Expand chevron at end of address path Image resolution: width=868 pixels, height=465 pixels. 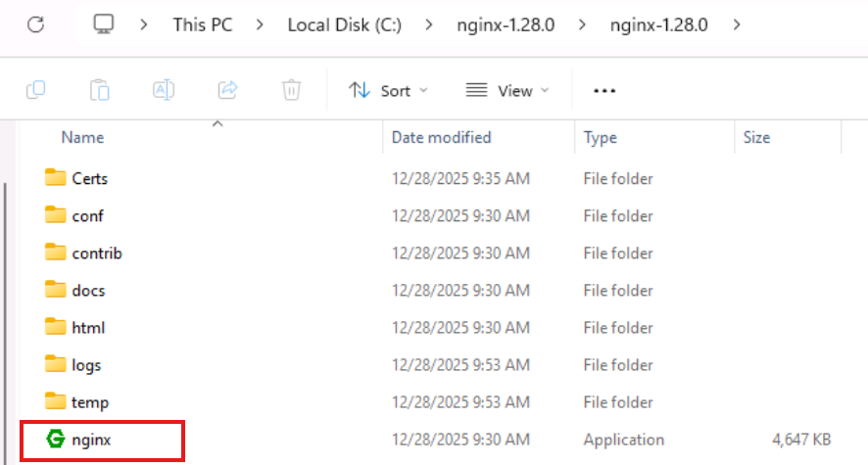pos(737,24)
